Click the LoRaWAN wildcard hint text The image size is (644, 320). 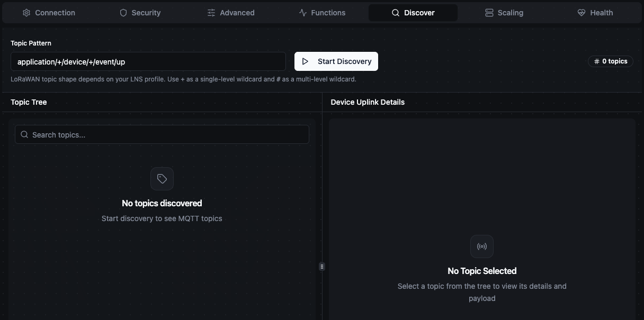(183, 79)
